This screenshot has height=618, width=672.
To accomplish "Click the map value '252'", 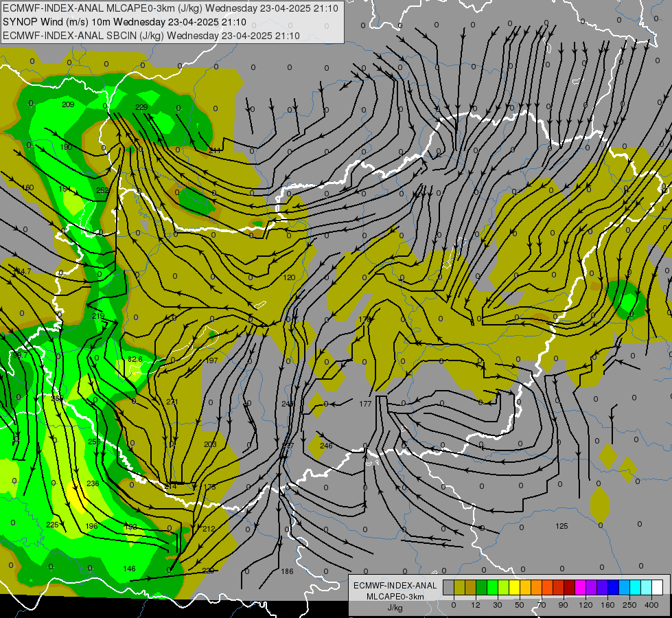I will (102, 190).
